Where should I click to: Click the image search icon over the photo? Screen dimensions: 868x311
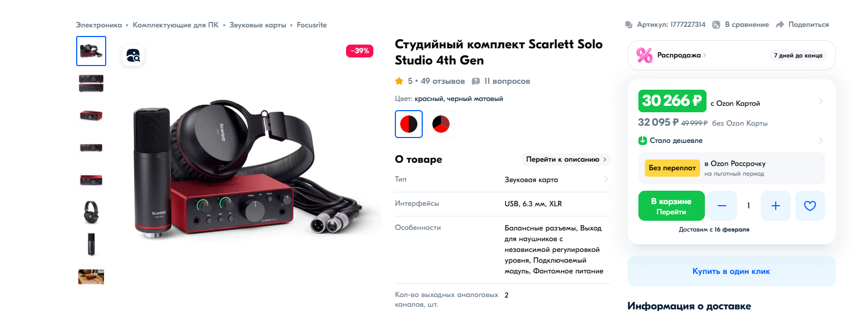coord(133,55)
